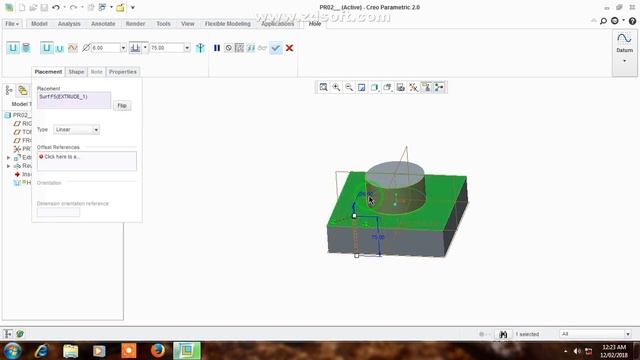The width and height of the screenshot is (640, 360).
Task: Select the blind depth option icon
Action: pos(135,48)
